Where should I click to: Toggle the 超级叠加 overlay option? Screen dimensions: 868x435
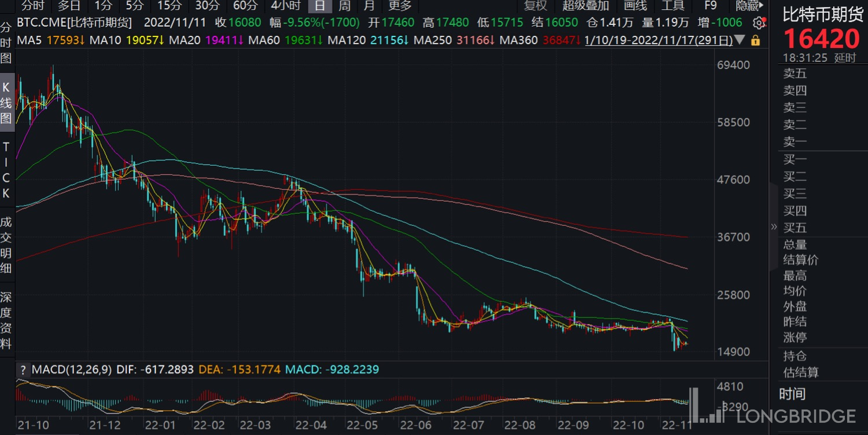586,6
